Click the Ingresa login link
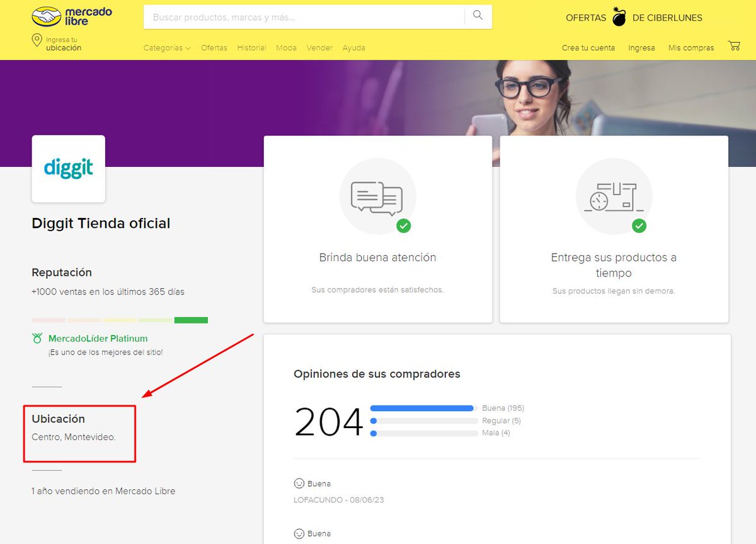756x544 pixels. pyautogui.click(x=641, y=48)
